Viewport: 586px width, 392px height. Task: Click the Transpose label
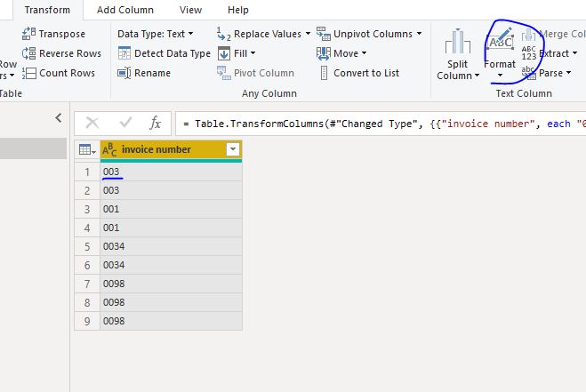[62, 34]
